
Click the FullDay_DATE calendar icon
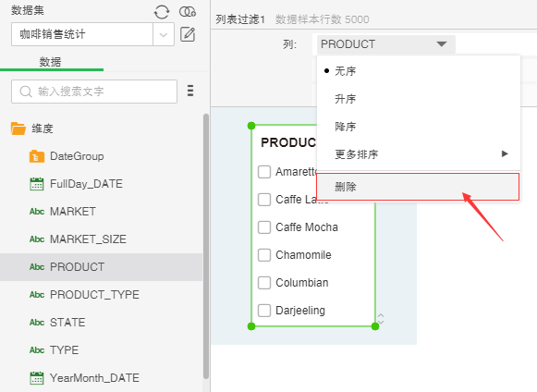(37, 184)
